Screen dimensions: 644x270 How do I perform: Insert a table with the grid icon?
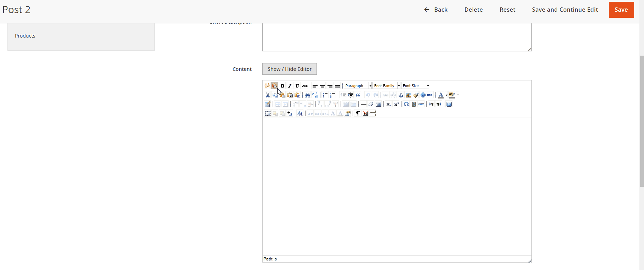[378, 104]
